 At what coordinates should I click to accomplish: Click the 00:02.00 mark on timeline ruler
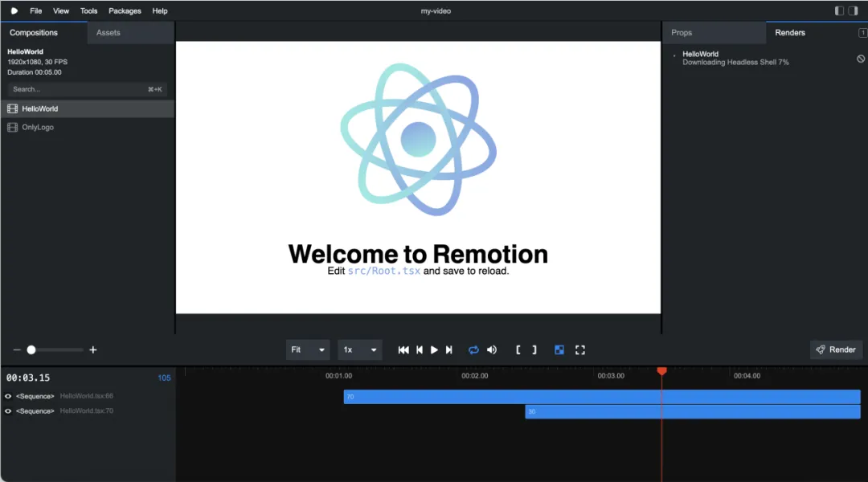(x=475, y=376)
